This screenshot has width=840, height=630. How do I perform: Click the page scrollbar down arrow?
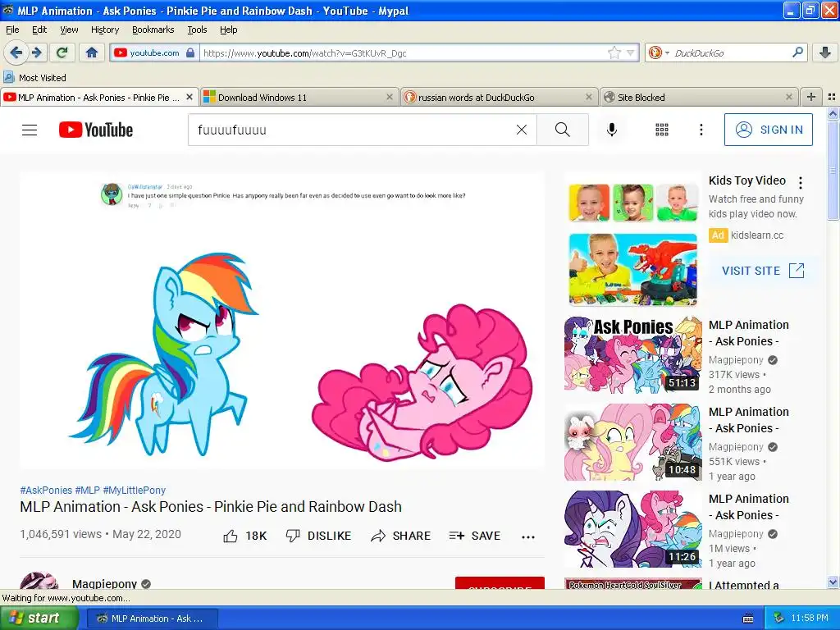point(833,582)
